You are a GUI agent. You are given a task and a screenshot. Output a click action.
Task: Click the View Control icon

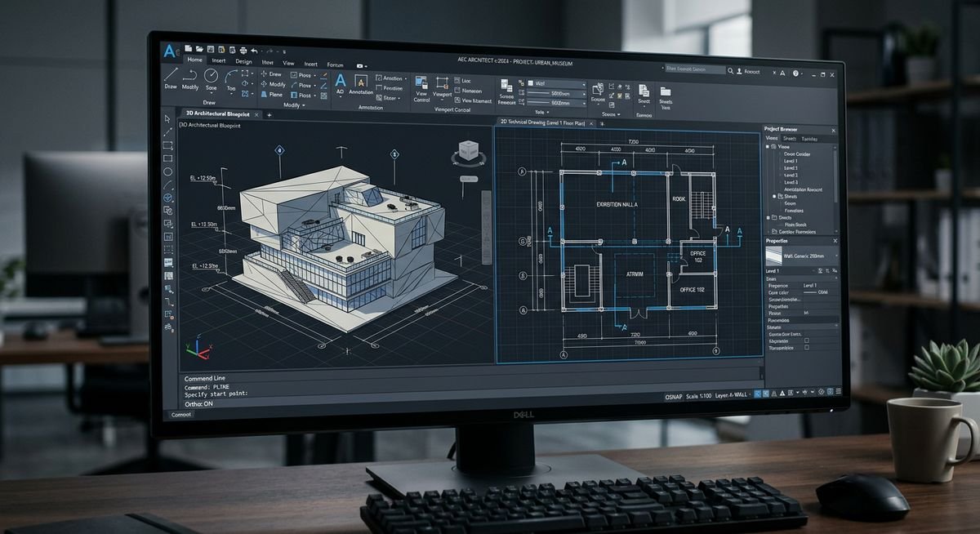[421, 84]
